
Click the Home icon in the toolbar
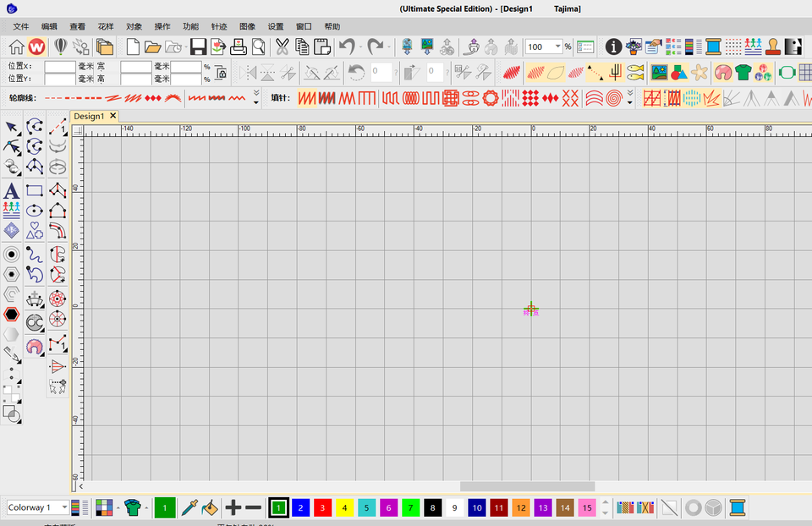16,47
